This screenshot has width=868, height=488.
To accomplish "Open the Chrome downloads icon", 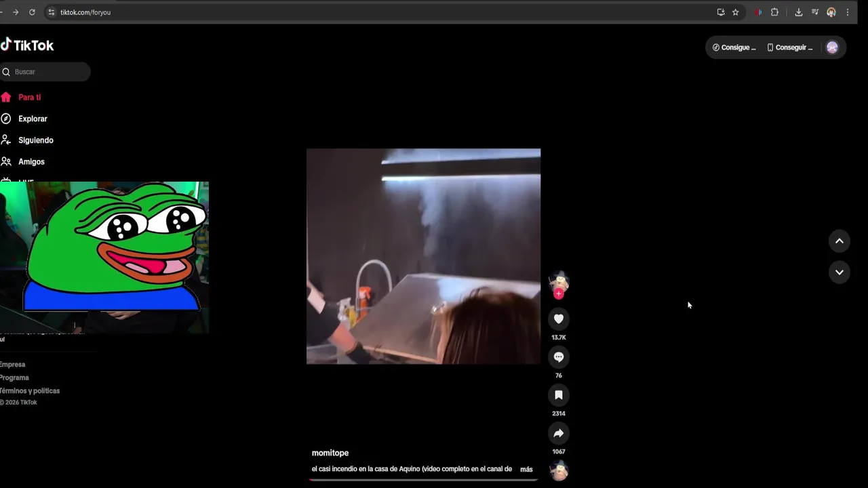I will click(x=798, y=12).
